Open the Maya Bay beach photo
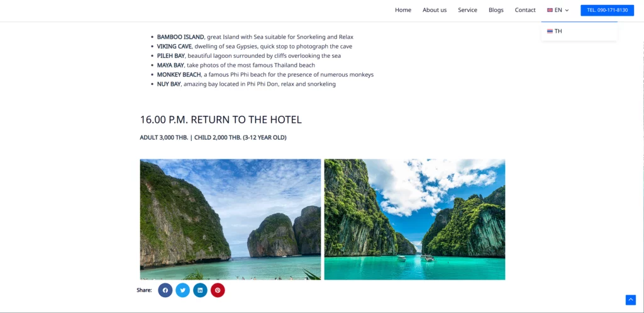 point(230,220)
